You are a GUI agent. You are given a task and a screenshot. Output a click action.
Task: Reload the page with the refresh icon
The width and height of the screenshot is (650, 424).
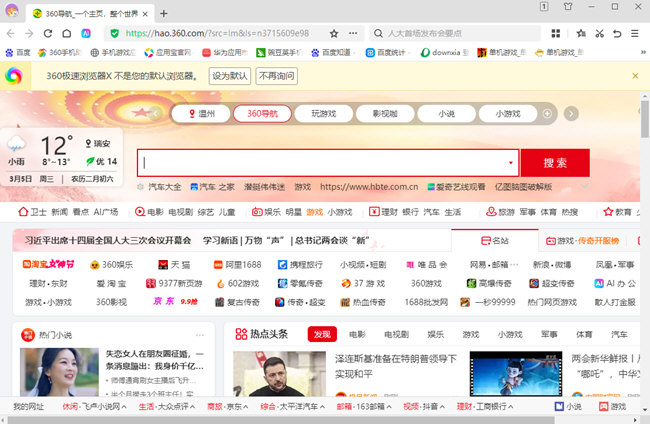(x=48, y=34)
